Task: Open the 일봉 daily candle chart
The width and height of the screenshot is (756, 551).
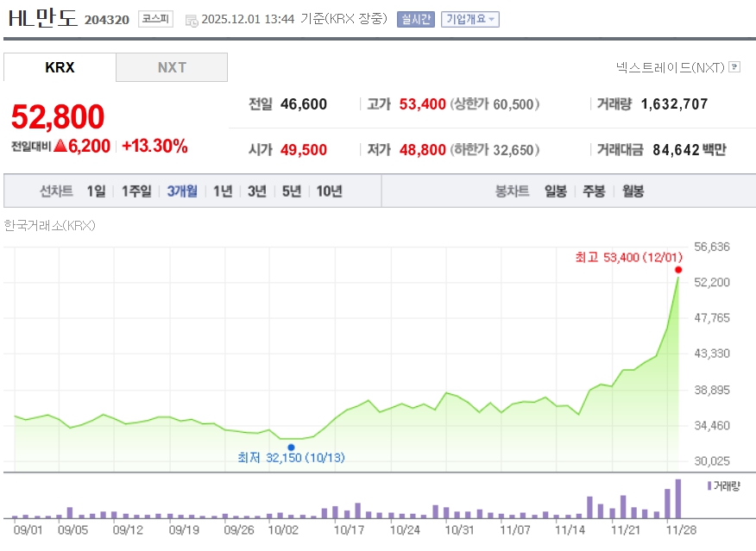Action: tap(556, 191)
